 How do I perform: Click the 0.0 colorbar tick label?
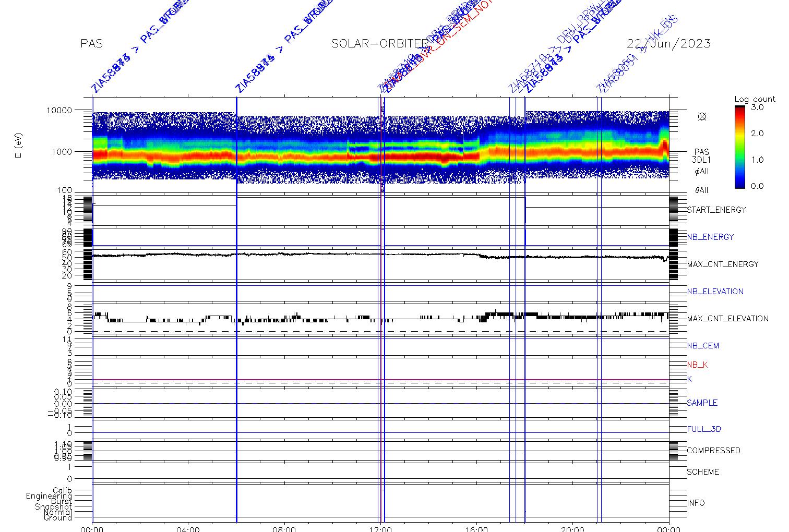(x=757, y=186)
